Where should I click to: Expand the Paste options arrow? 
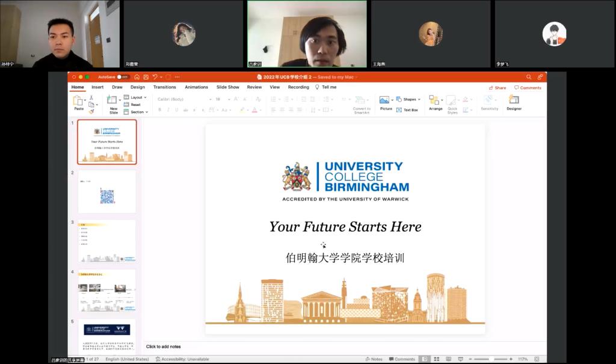pos(85,100)
